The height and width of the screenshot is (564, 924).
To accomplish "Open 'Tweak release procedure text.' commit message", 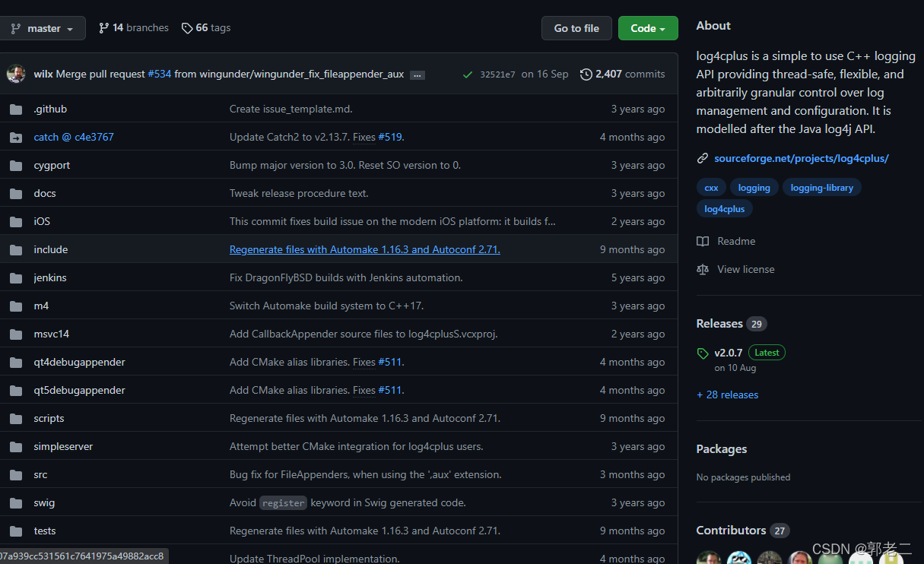I will click(299, 194).
